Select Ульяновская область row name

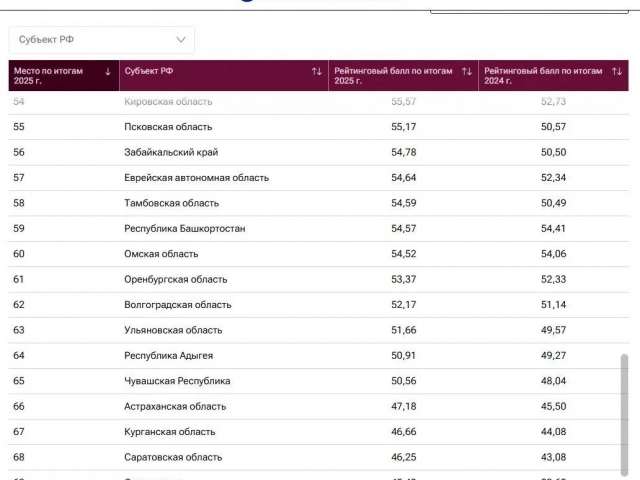pos(173,330)
